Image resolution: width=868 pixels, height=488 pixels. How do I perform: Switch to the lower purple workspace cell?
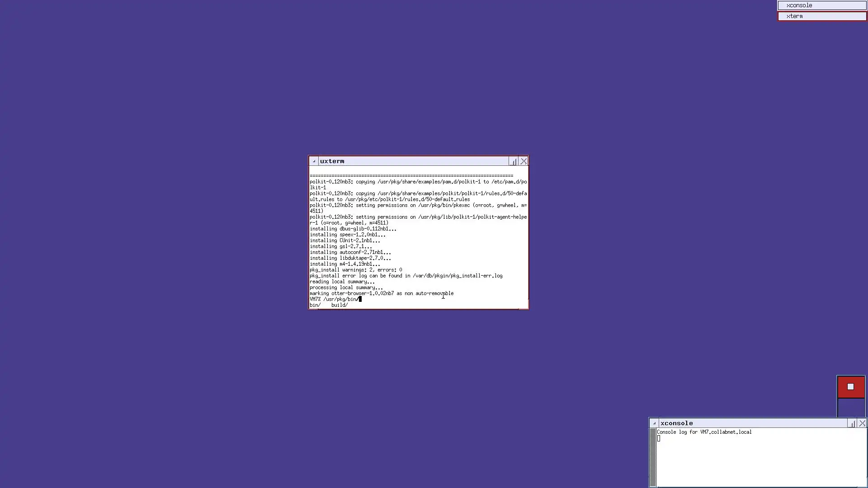tap(851, 408)
